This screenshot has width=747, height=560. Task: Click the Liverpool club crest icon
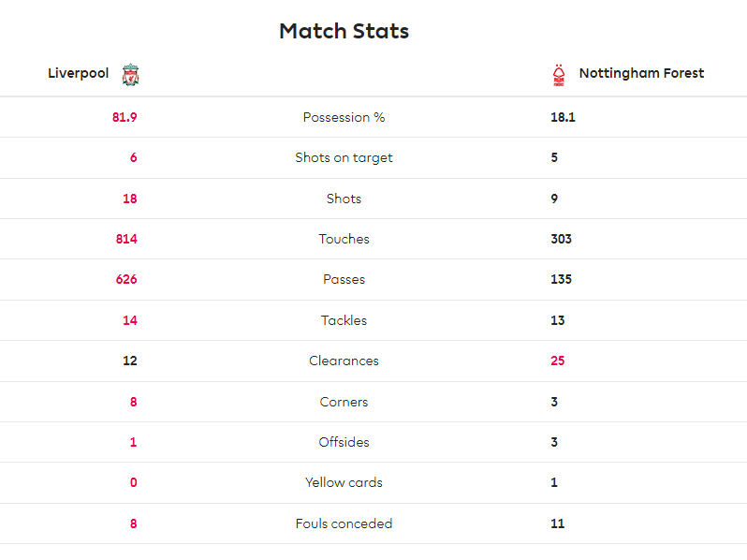coord(130,75)
